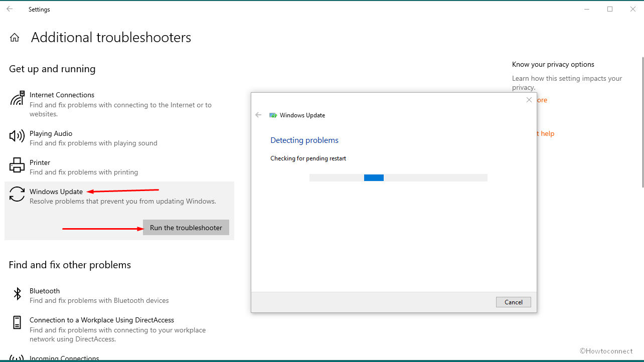The height and width of the screenshot is (362, 644).
Task: Select the Internet Connections troubleshooter
Action: click(119, 104)
